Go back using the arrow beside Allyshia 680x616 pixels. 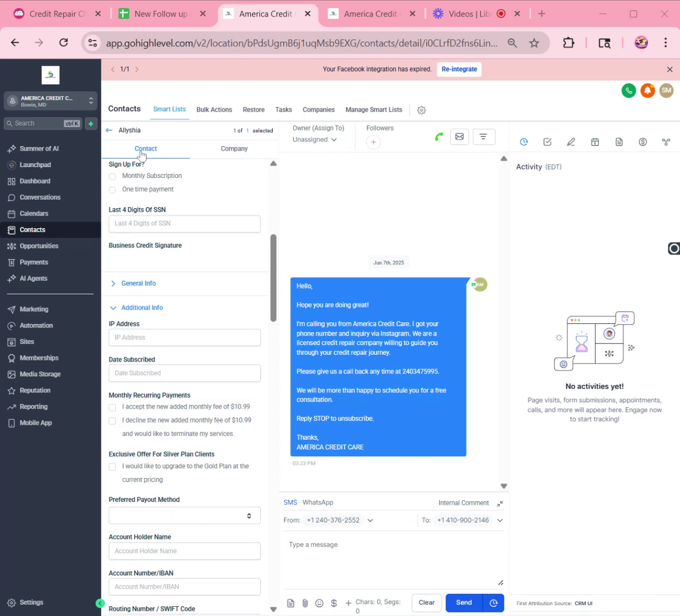pos(110,130)
